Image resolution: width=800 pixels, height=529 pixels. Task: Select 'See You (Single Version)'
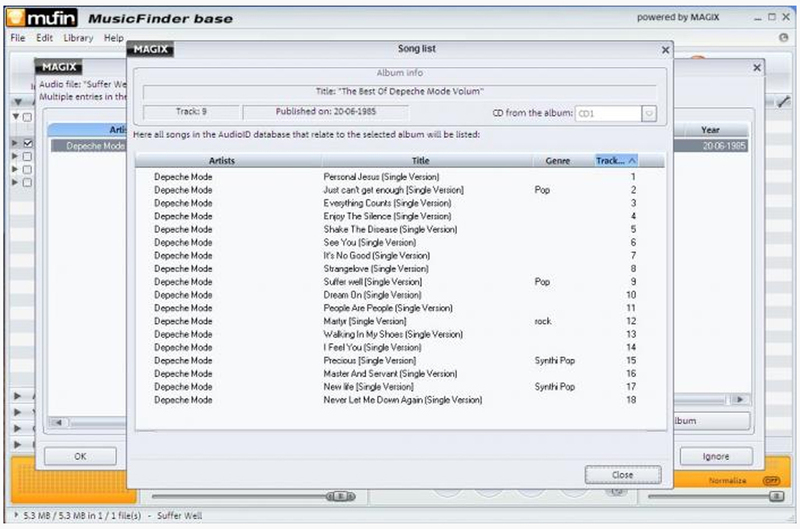pyautogui.click(x=400, y=242)
